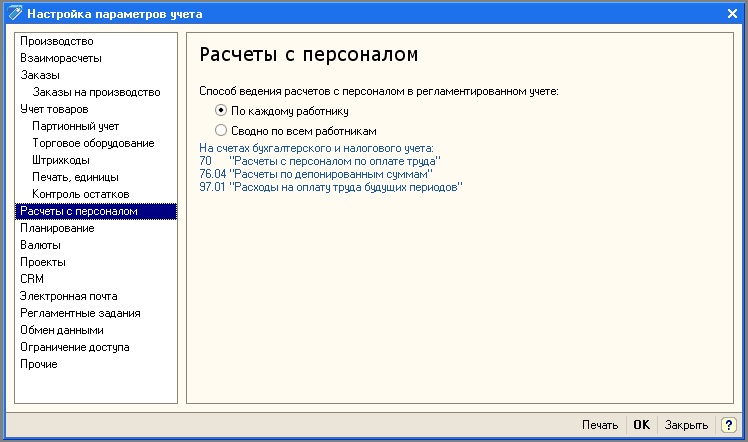Open 'Электронная почта' settings
The height and width of the screenshot is (442, 748).
point(68,296)
